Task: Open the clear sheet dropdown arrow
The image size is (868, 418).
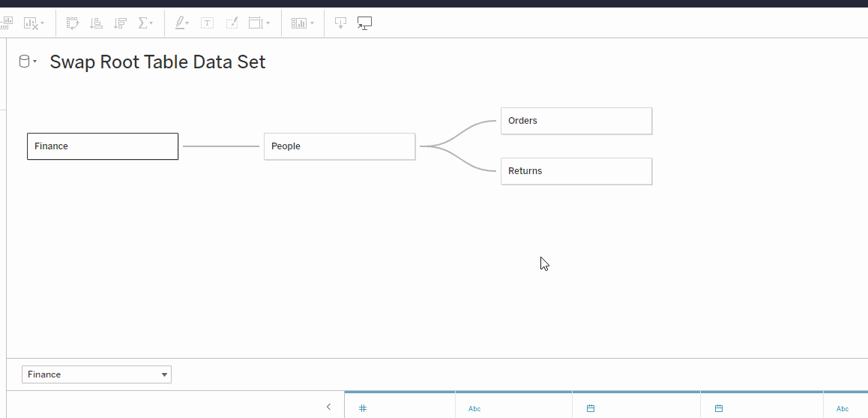Action: coord(43,23)
